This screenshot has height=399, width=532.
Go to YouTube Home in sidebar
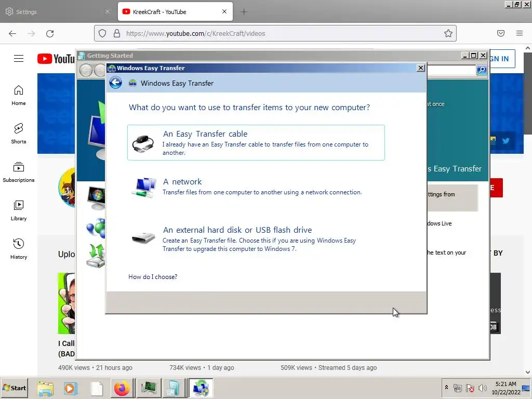click(19, 96)
